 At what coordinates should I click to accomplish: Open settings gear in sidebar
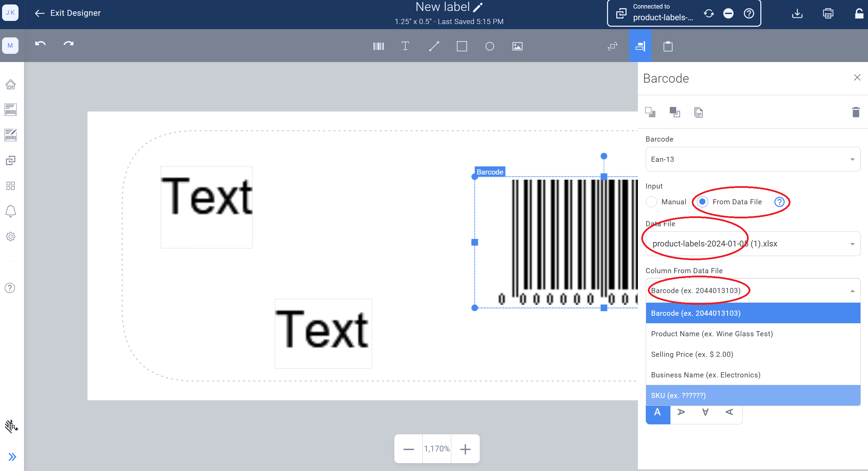tap(11, 237)
